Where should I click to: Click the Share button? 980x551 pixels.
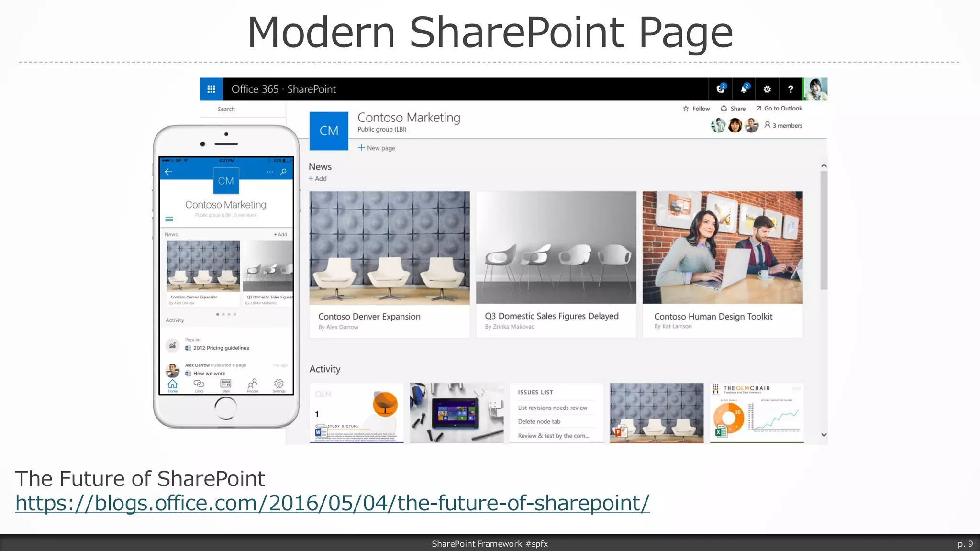tap(733, 109)
